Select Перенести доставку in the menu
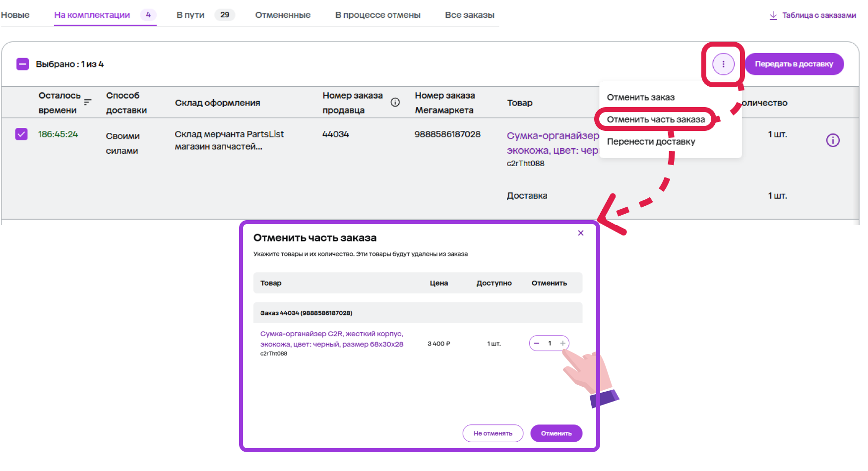Viewport: 868px width, 471px height. coord(651,141)
